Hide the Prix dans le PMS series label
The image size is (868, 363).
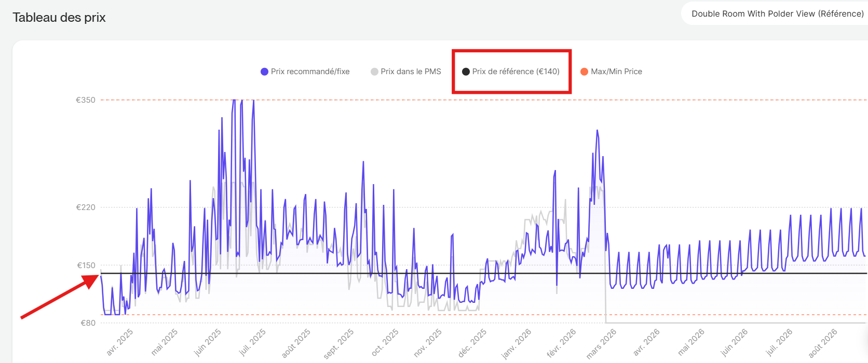tap(411, 72)
